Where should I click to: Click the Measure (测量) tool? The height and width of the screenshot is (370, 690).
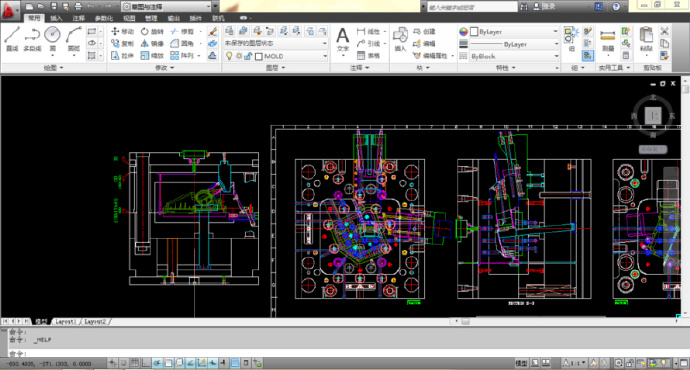tap(608, 40)
